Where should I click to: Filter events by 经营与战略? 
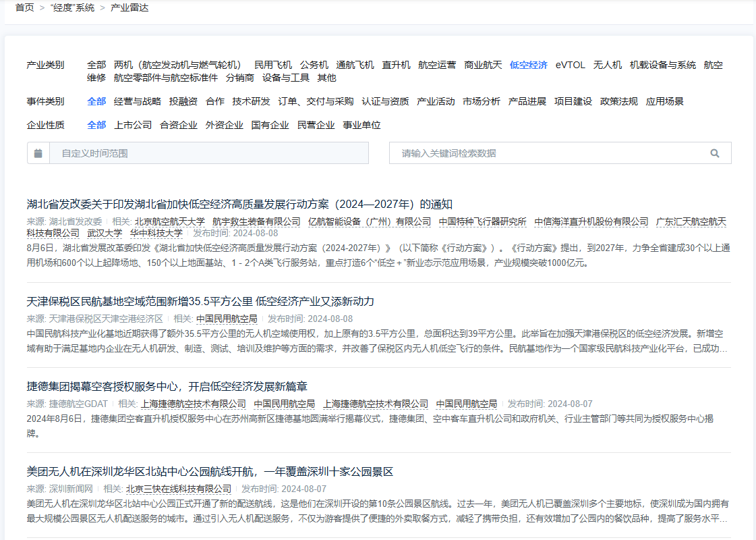pos(138,101)
